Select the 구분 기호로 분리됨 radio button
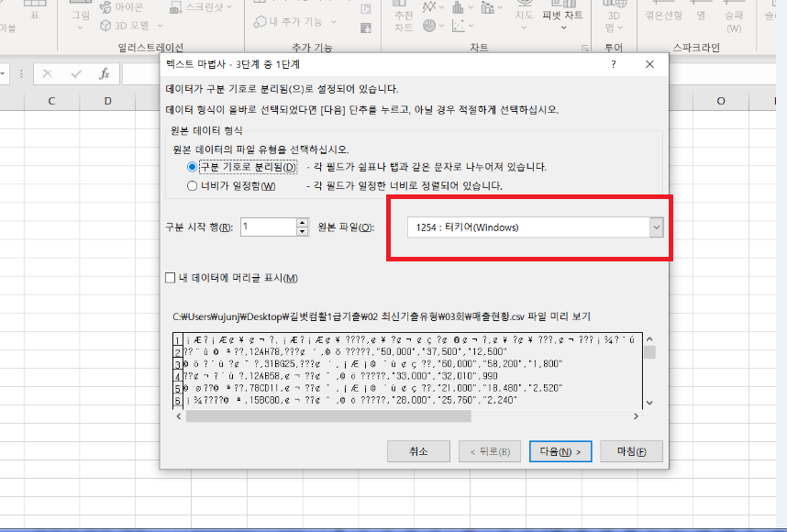 pos(192,167)
